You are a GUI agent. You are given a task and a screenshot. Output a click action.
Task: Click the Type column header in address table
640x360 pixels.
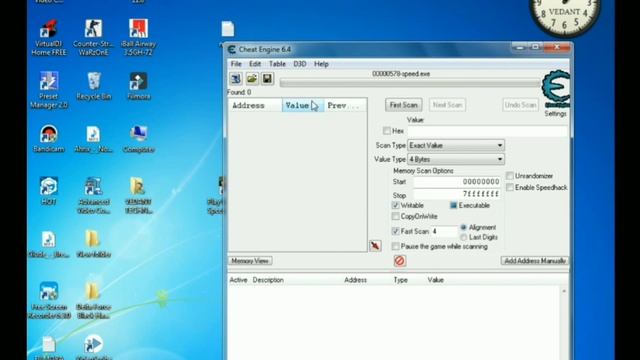tap(400, 280)
